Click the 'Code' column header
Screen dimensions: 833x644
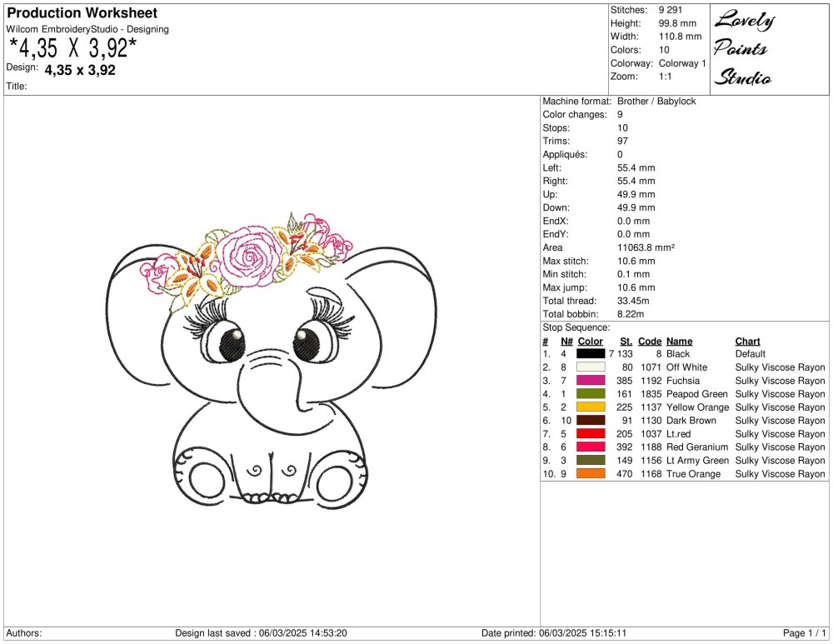pyautogui.click(x=650, y=341)
